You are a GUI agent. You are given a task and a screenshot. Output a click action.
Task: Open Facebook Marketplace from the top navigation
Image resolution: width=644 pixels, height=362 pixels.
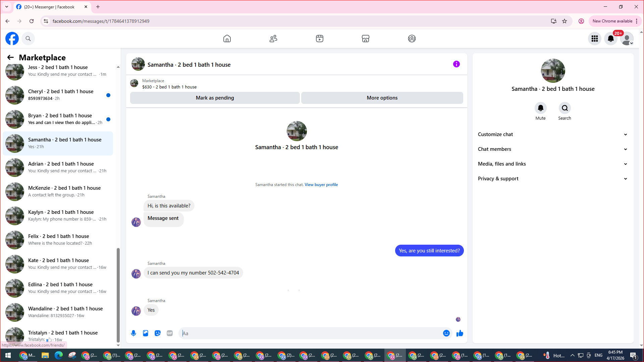pyautogui.click(x=365, y=39)
